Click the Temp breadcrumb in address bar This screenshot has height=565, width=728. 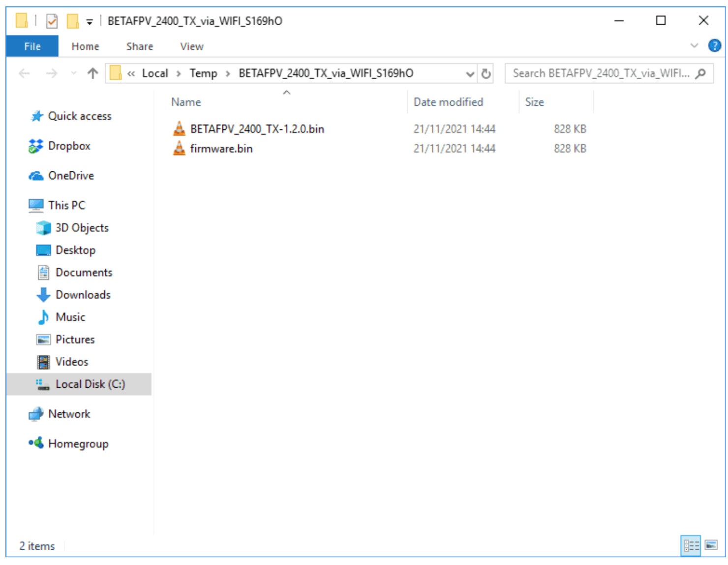click(x=203, y=73)
